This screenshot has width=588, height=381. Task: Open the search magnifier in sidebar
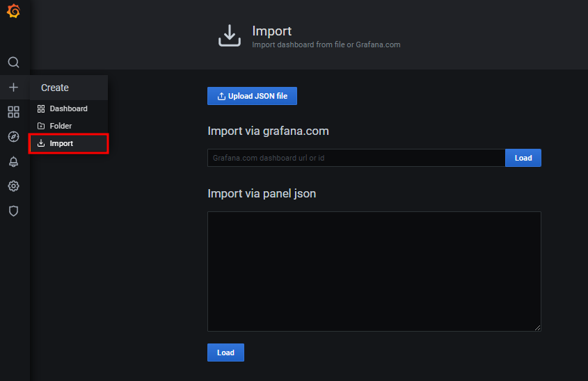click(13, 62)
